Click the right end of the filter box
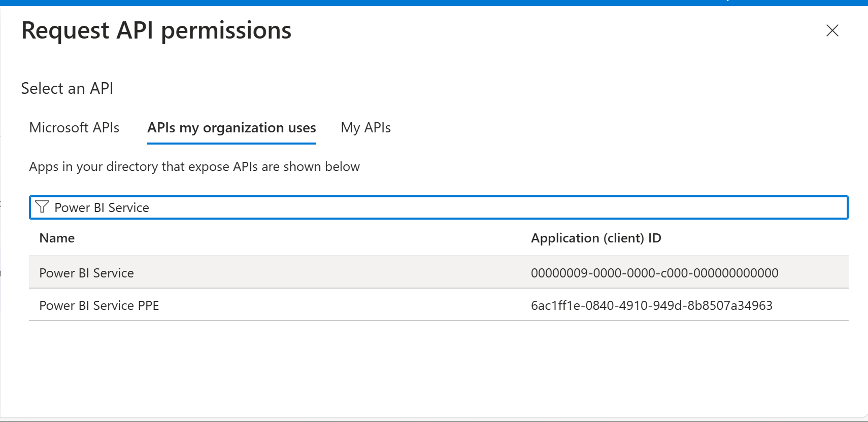The image size is (868, 422). (x=832, y=207)
